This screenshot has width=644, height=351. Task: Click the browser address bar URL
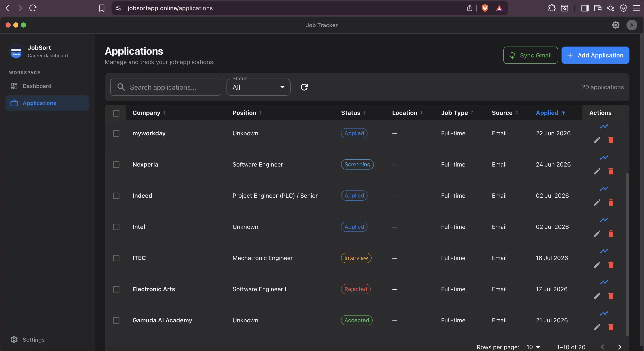170,8
